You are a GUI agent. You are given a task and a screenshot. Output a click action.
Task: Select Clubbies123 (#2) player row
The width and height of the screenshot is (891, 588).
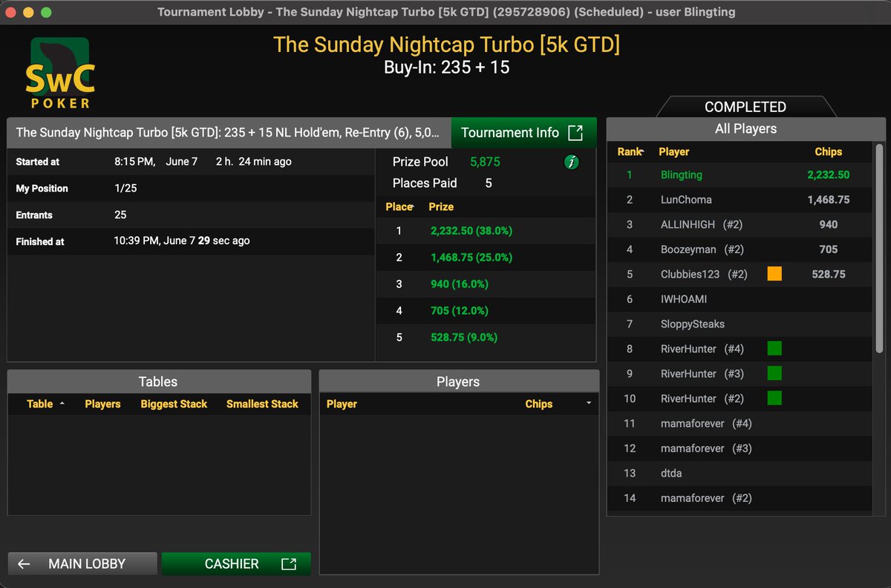pyautogui.click(x=740, y=274)
